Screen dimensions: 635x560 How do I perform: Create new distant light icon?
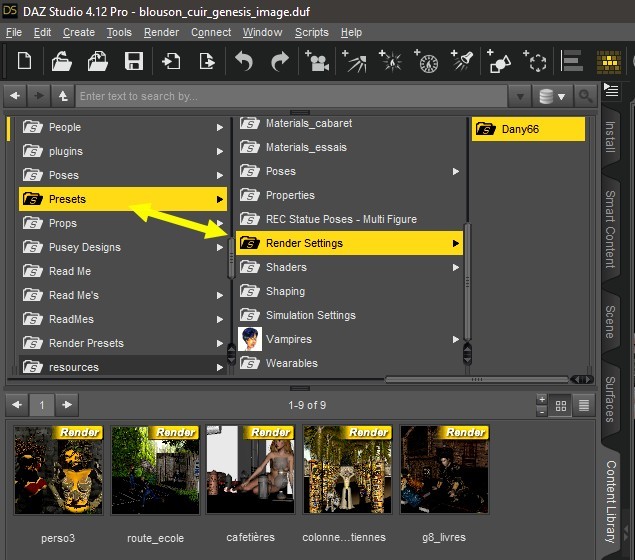[354, 62]
